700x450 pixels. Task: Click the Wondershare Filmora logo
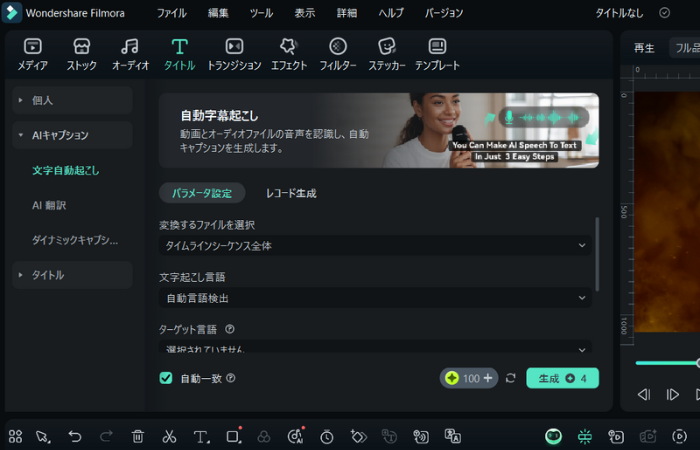tap(12, 12)
